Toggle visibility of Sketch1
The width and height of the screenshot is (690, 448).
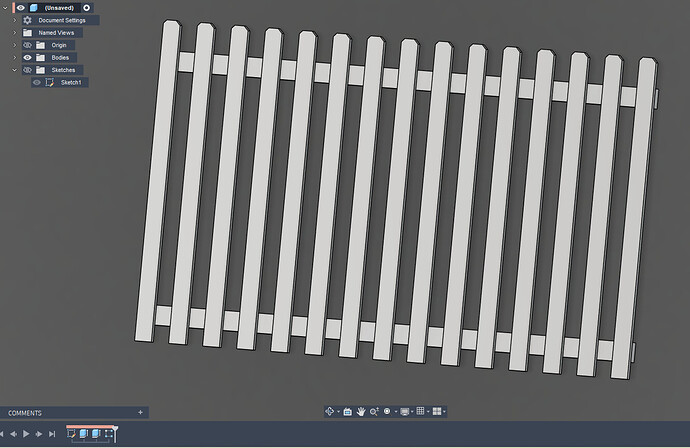tap(37, 82)
